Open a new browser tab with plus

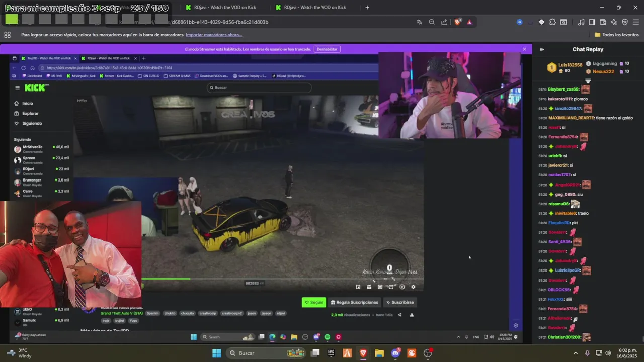[x=367, y=8]
